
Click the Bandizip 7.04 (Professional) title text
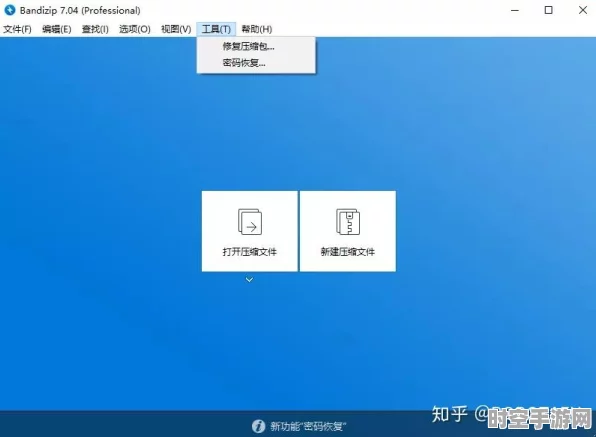pyautogui.click(x=80, y=11)
